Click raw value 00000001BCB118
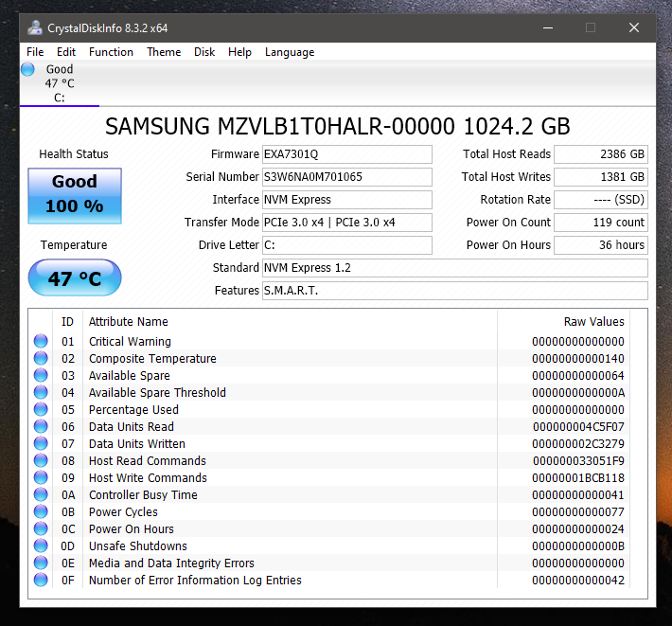Viewport: 672px width, 626px height. pos(578,477)
